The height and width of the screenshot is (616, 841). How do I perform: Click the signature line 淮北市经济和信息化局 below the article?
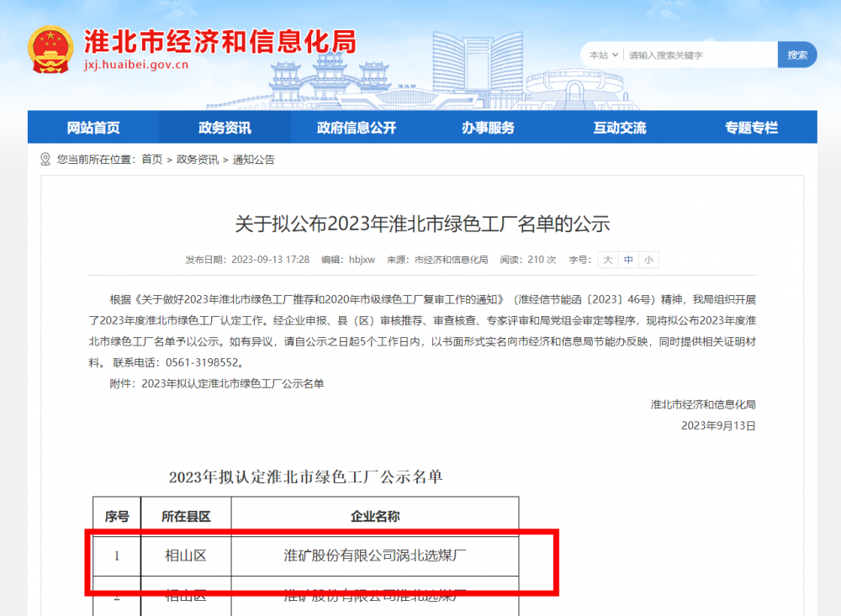click(x=703, y=404)
